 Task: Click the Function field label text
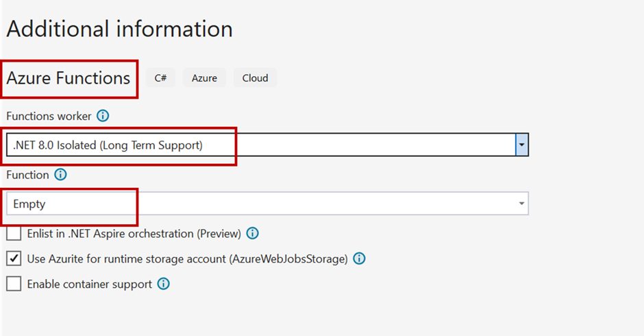point(27,175)
